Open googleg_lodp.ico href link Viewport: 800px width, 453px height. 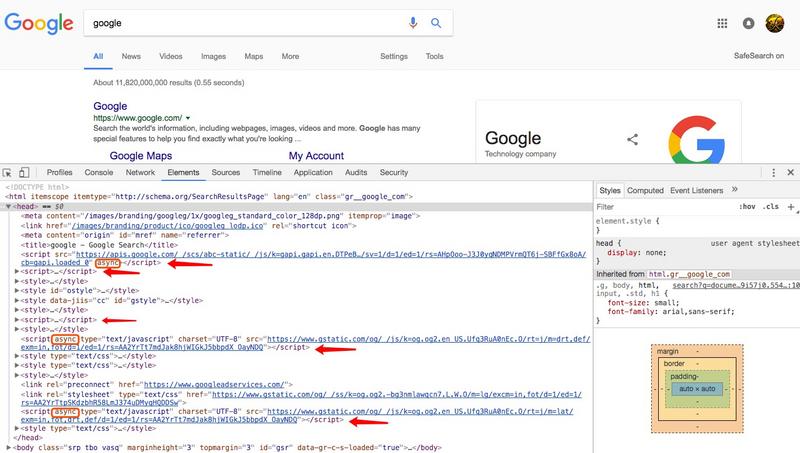pos(168,225)
